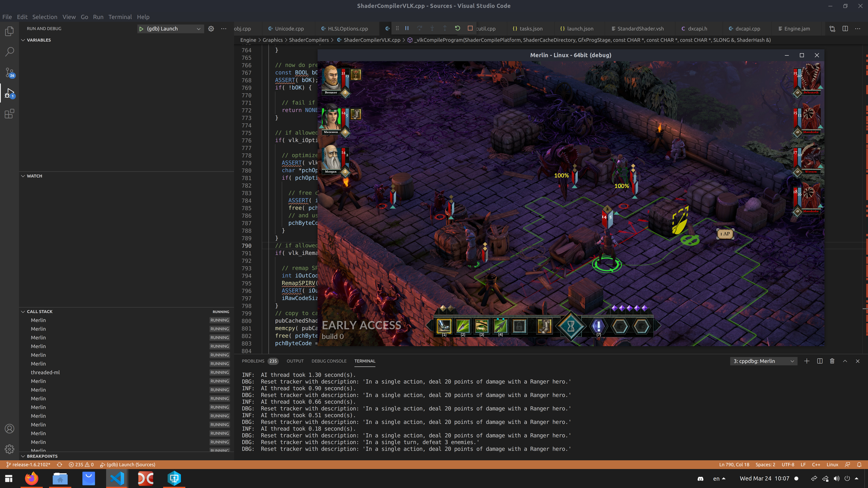This screenshot has width=868, height=488.
Task: Switch to the DEBUG CONSOLE tab
Action: (x=328, y=361)
